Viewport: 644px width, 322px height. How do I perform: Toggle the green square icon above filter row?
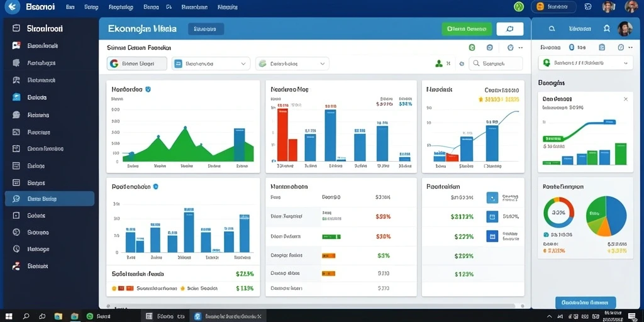tap(472, 48)
